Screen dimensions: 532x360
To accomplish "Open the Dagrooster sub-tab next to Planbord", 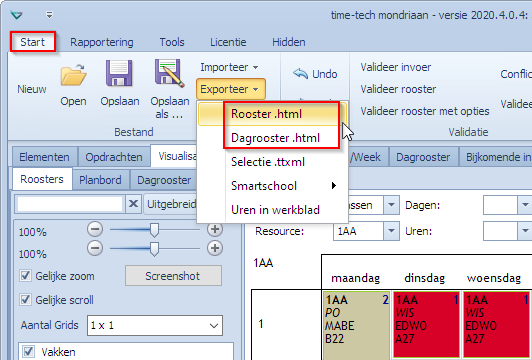I will pos(164,180).
